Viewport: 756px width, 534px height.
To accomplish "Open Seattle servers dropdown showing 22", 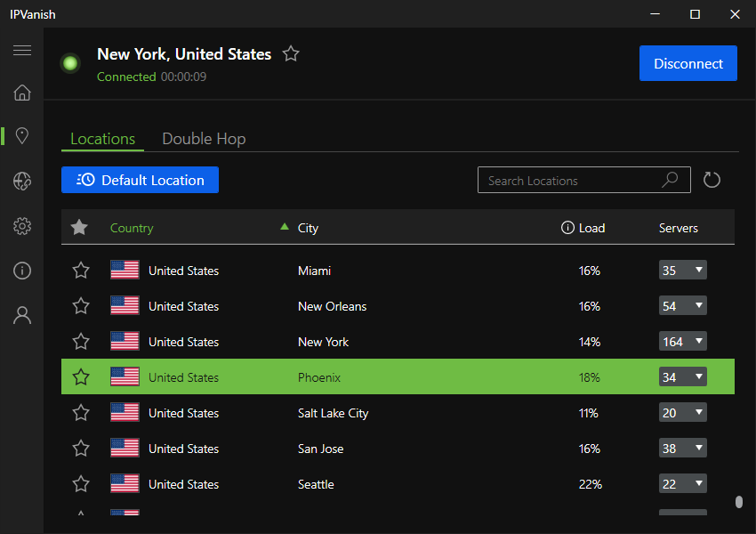I will pyautogui.click(x=683, y=484).
